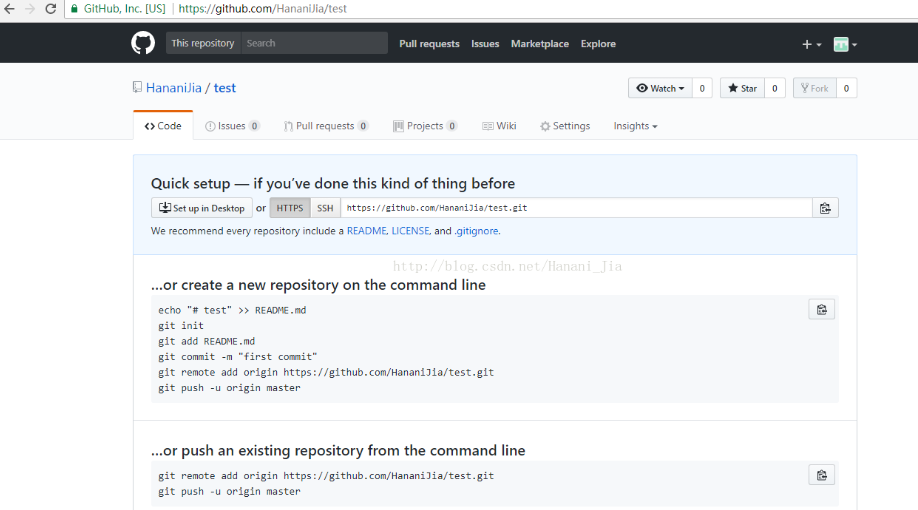Click Pull requests in top navigation

pos(429,44)
